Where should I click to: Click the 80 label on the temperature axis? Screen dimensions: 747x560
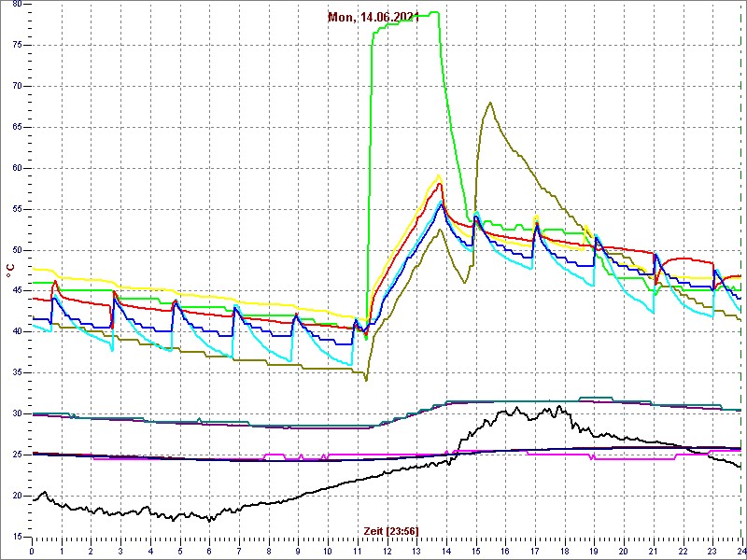(18, 4)
